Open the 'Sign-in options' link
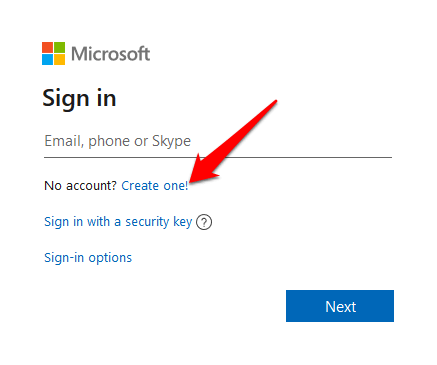The width and height of the screenshot is (437, 365). [88, 258]
